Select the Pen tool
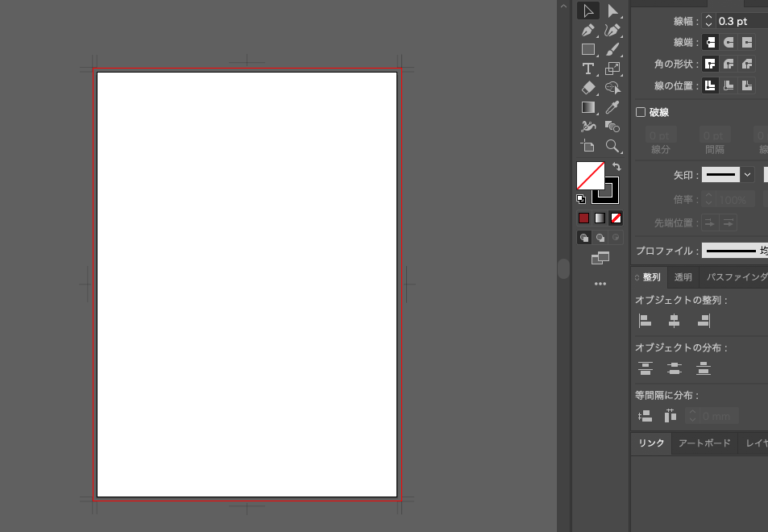Viewport: 768px width, 532px height. point(588,31)
